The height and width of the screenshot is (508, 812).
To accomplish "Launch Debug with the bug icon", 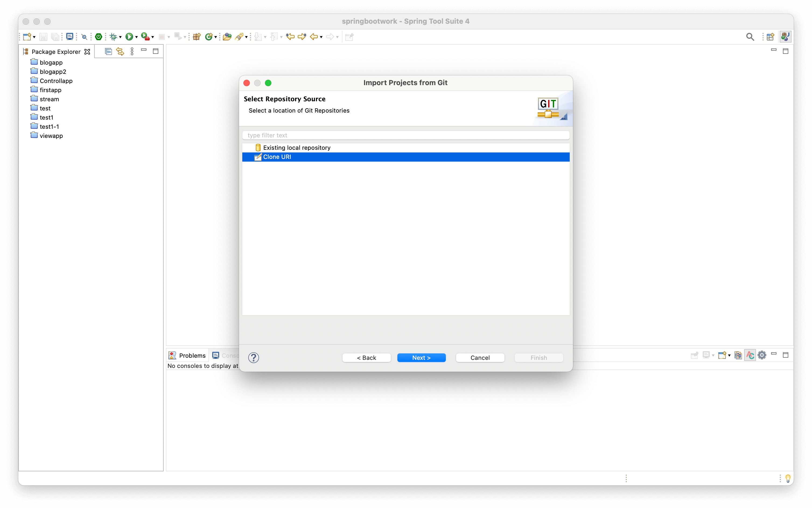I will pyautogui.click(x=114, y=37).
